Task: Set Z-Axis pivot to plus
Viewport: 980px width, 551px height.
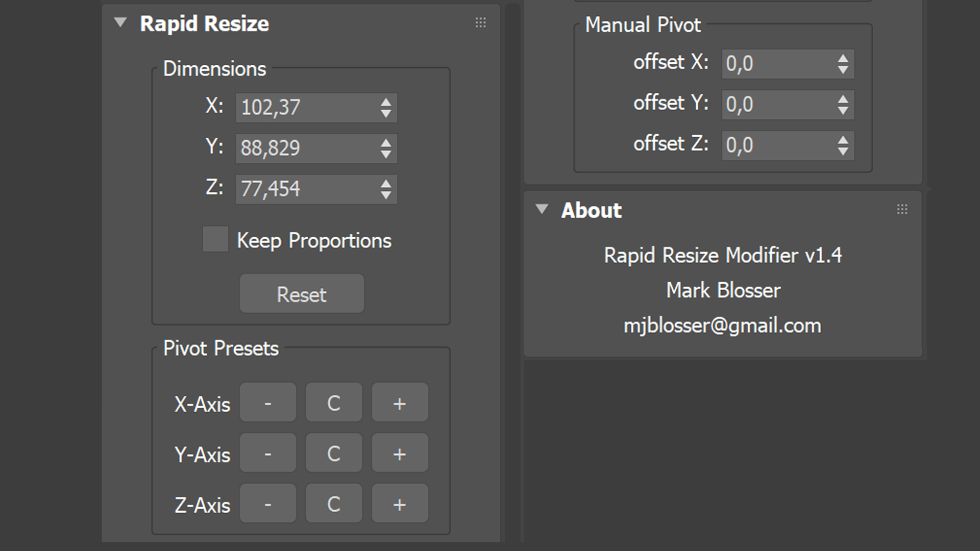Action: [x=400, y=504]
